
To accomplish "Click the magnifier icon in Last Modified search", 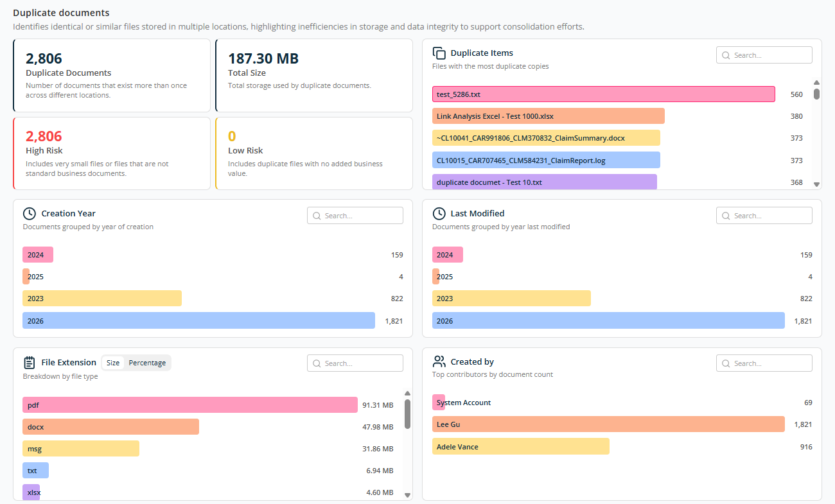I will point(726,216).
